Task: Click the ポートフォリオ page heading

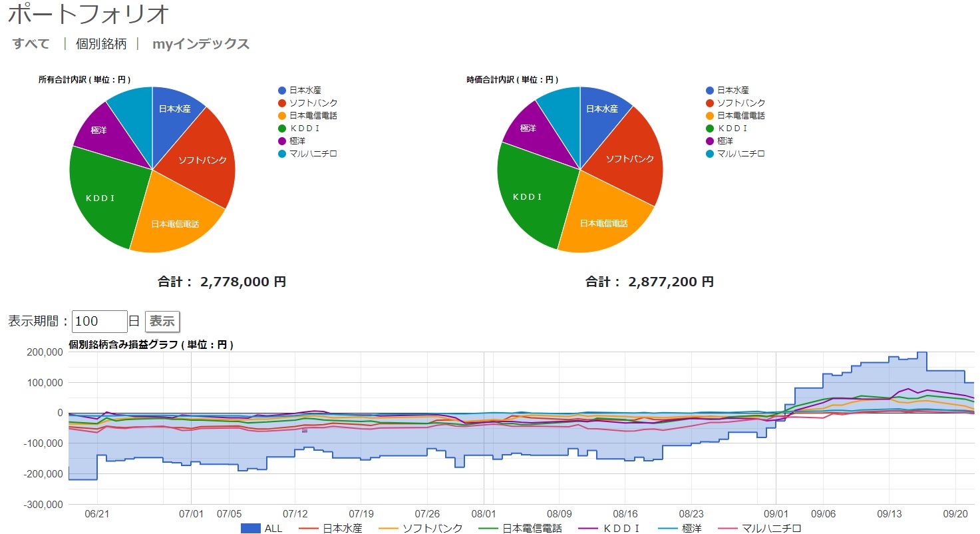Action: 88,15
